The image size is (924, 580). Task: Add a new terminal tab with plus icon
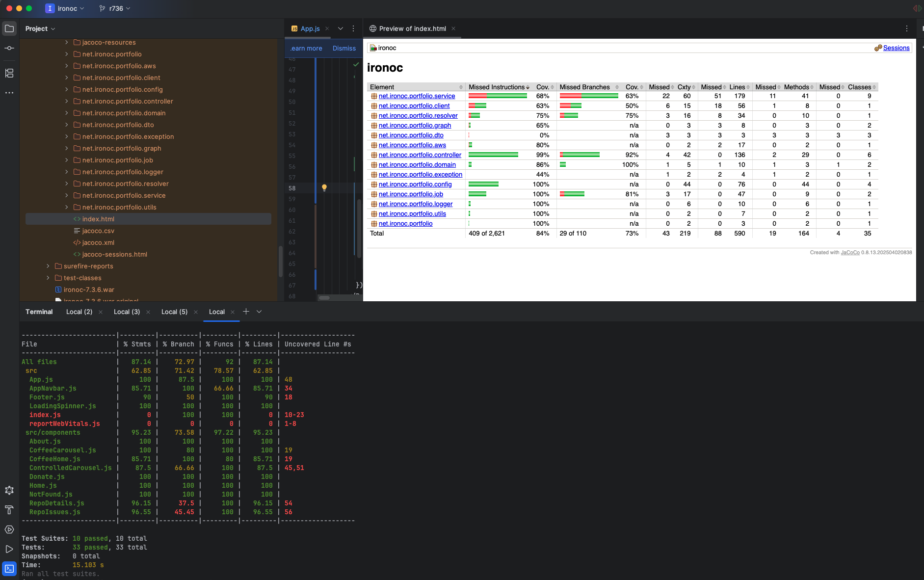246,312
